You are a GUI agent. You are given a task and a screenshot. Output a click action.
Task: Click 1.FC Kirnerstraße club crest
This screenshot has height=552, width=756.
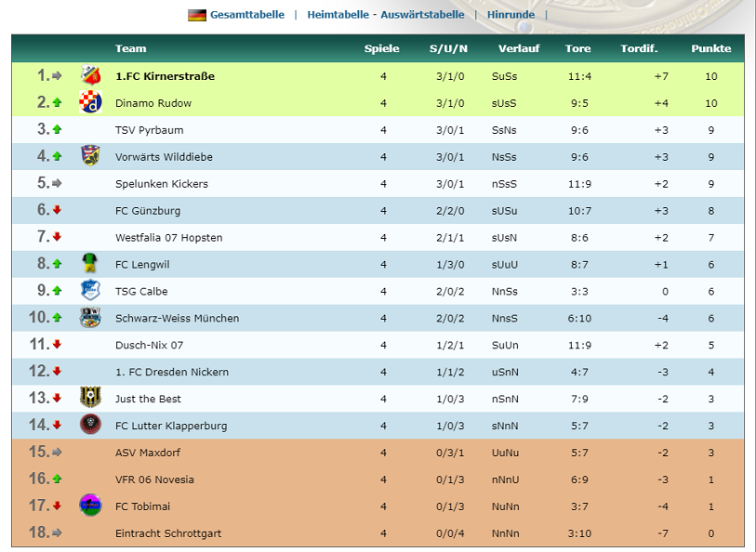pyautogui.click(x=90, y=75)
